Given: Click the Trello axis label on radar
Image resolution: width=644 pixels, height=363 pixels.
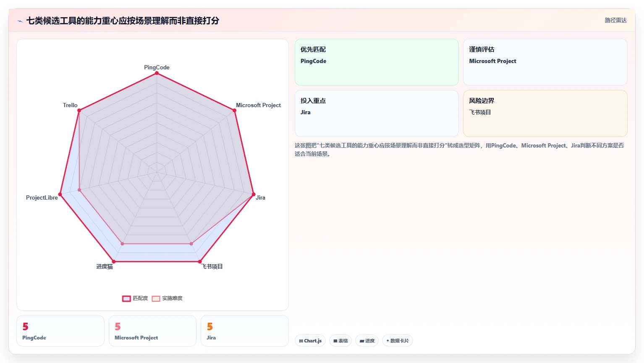Looking at the screenshot, I should pos(70,105).
